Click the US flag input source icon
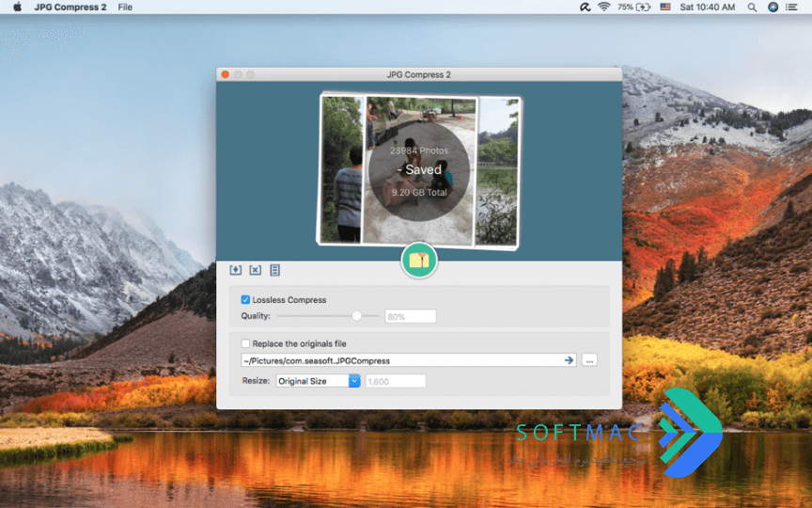 pos(665,8)
